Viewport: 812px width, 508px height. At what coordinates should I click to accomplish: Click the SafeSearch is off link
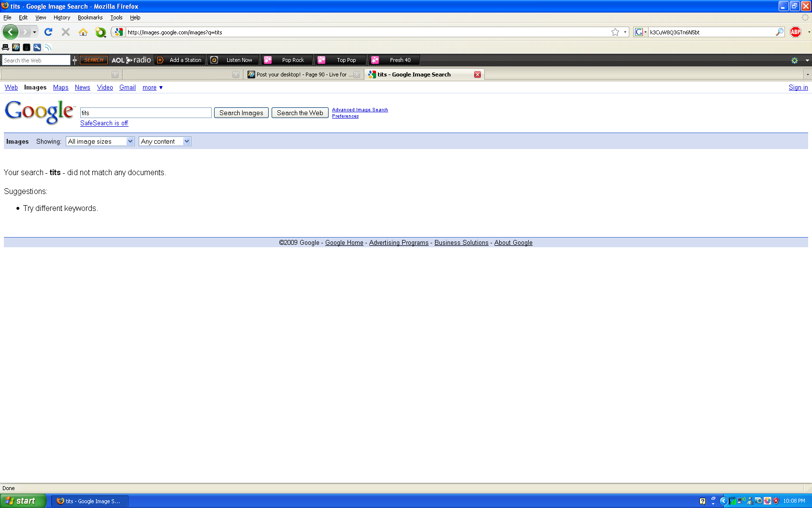tap(104, 123)
